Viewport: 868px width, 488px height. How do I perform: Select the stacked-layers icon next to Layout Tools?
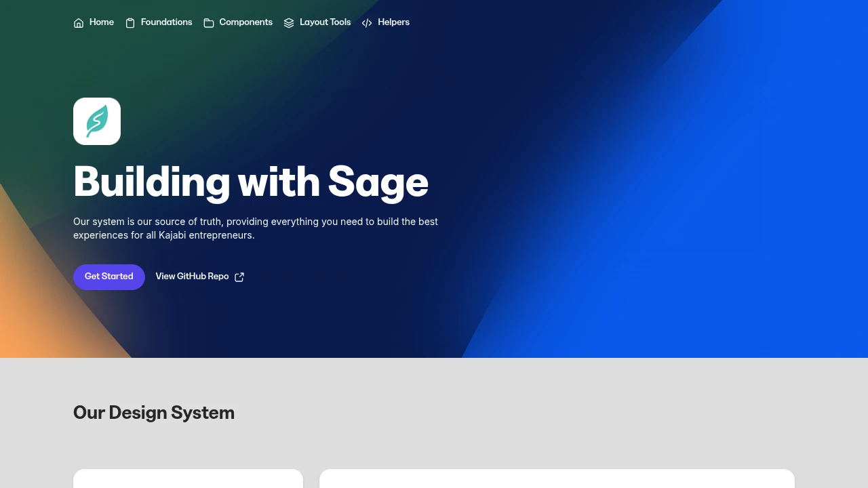click(x=289, y=22)
